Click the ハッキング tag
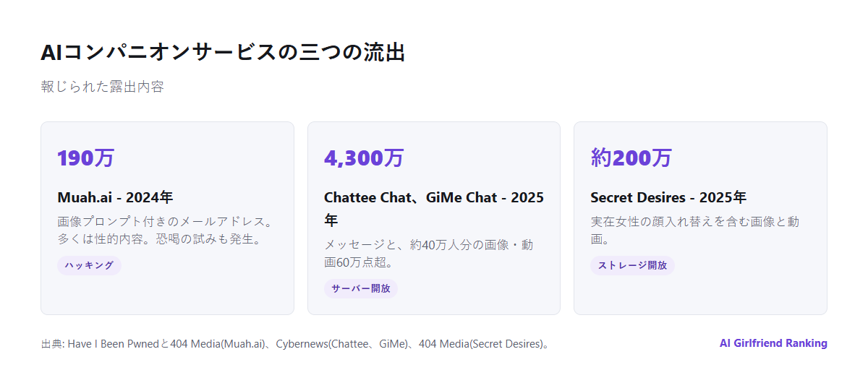Screen dimensions: 868x383 pyautogui.click(x=89, y=265)
